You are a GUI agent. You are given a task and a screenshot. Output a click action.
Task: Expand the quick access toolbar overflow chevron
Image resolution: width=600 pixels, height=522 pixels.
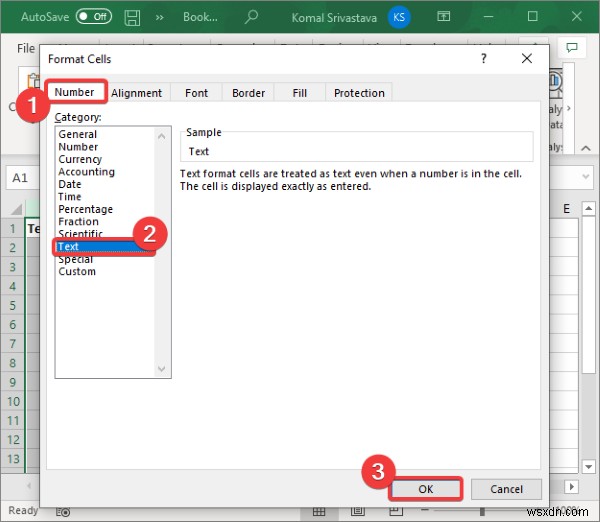point(161,17)
